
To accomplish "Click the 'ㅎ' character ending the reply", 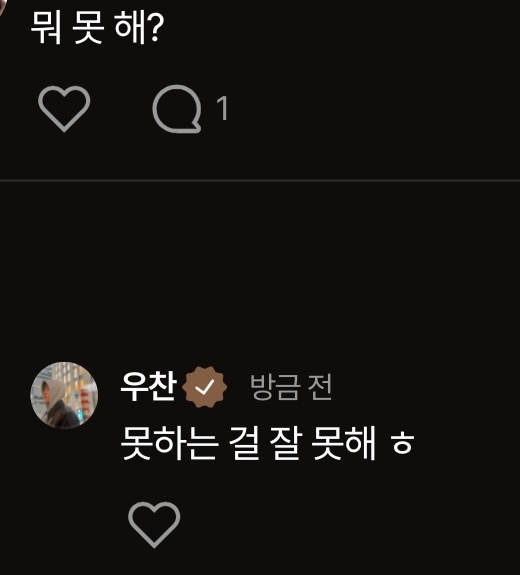I will point(402,444).
